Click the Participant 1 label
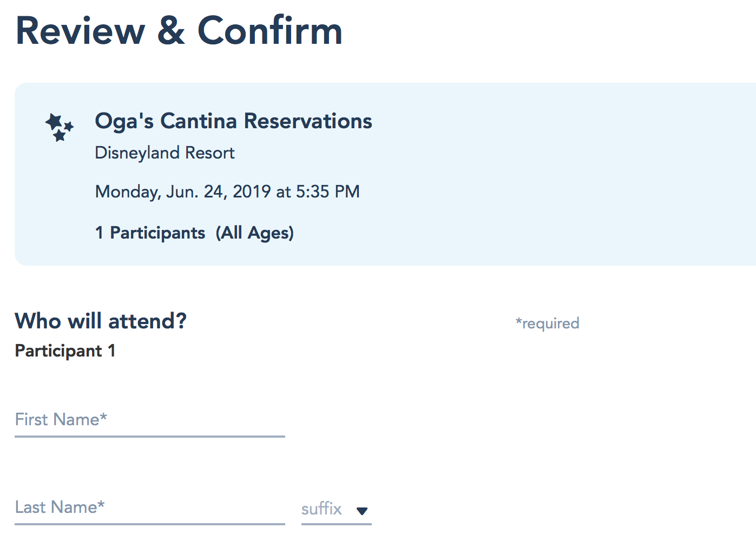Screen dimensions: 756x541 (x=65, y=351)
